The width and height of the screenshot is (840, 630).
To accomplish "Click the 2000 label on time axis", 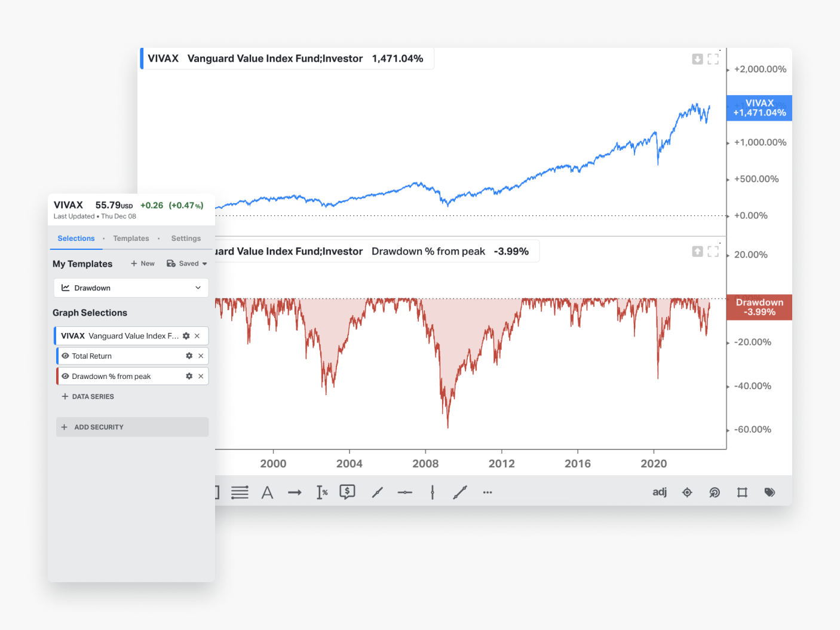I will click(273, 463).
